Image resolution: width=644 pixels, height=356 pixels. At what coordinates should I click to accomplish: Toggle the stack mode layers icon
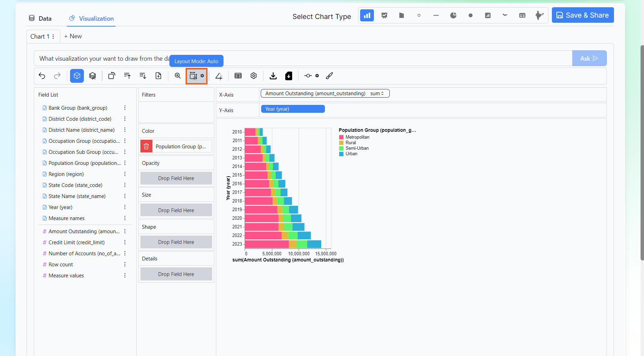92,76
